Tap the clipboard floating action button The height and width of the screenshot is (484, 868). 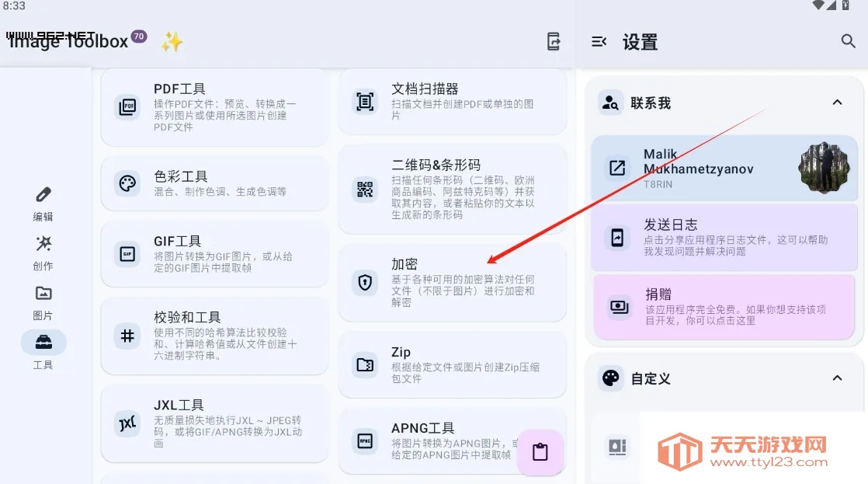pos(540,451)
